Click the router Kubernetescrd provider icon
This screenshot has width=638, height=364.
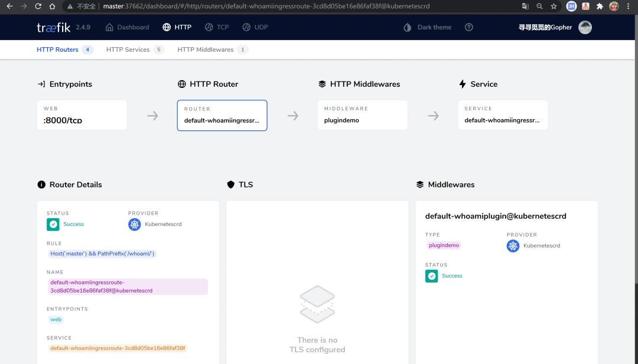click(135, 224)
